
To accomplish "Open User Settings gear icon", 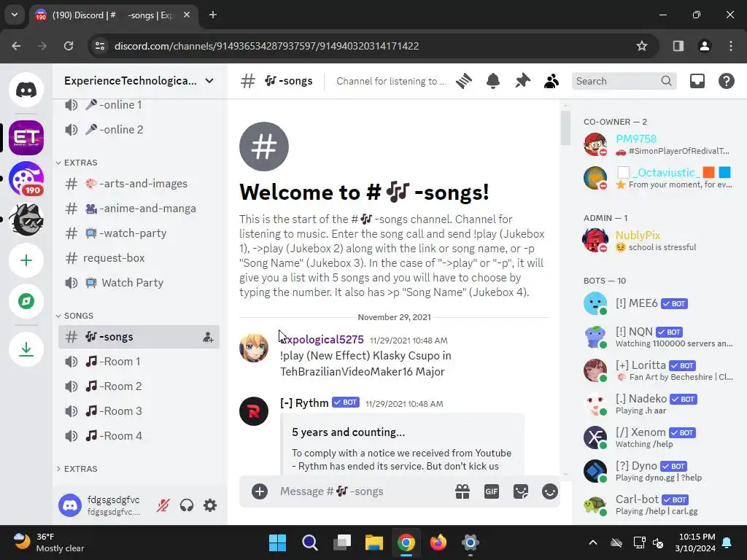I will point(210,505).
